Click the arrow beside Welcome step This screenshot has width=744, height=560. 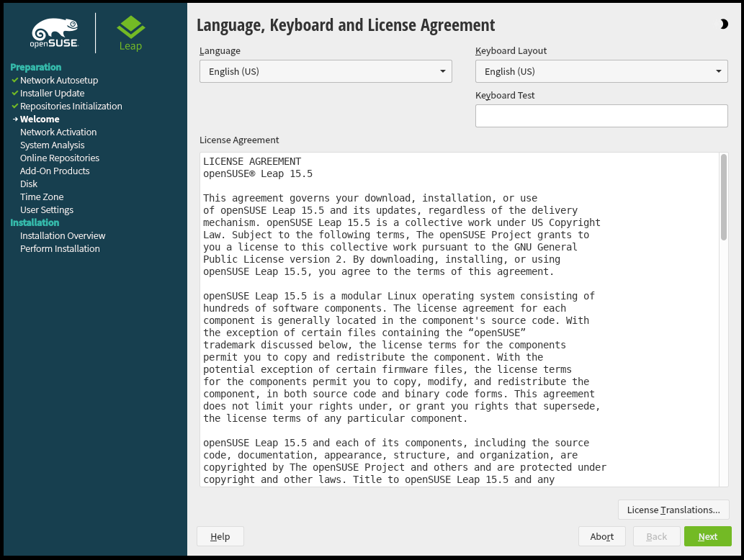click(x=14, y=119)
